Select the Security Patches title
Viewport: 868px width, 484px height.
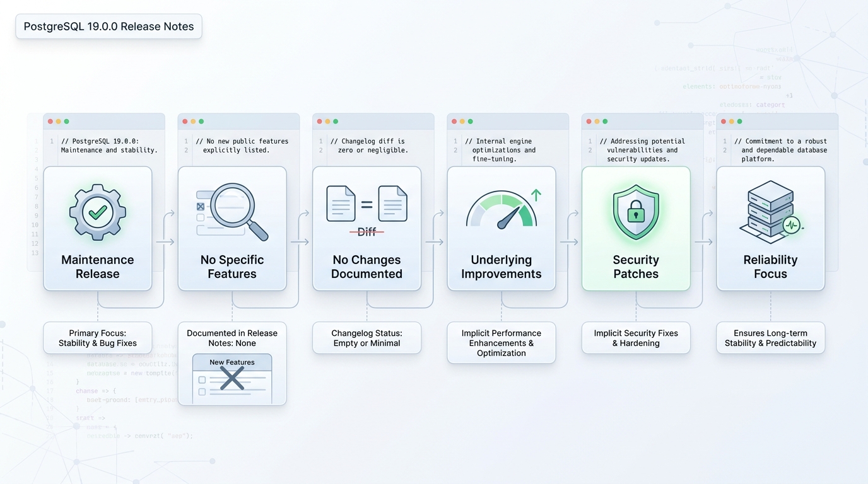(x=636, y=267)
